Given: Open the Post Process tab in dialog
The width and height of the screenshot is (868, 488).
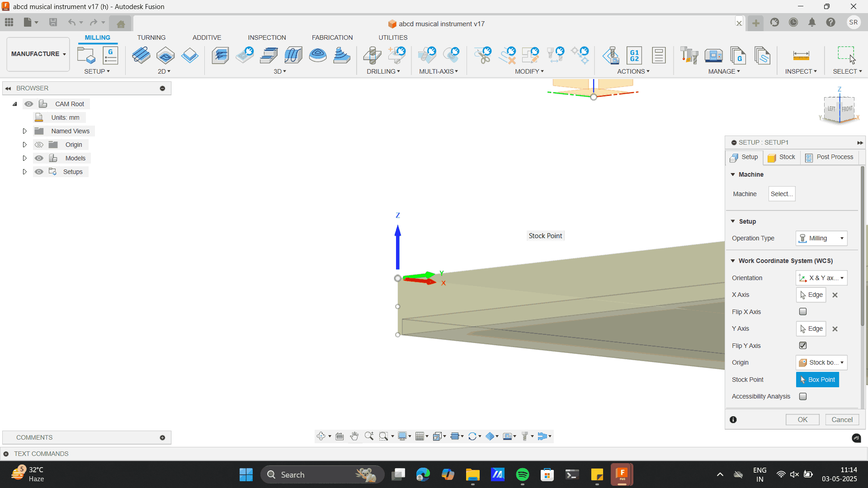Looking at the screenshot, I should (829, 157).
